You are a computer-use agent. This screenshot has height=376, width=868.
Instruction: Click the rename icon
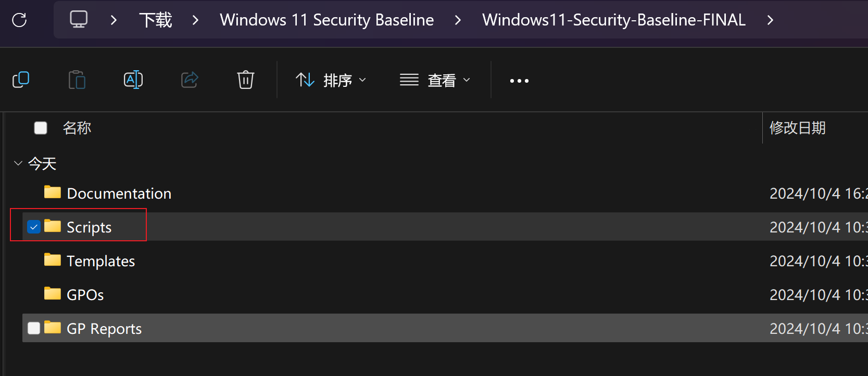(x=133, y=80)
